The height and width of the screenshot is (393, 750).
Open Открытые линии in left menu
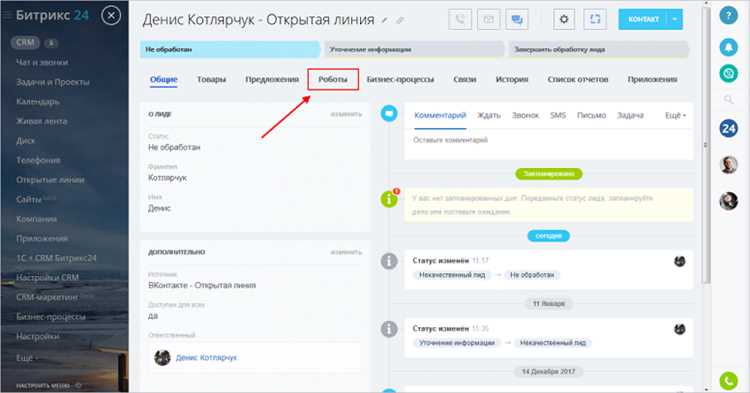pyautogui.click(x=50, y=180)
